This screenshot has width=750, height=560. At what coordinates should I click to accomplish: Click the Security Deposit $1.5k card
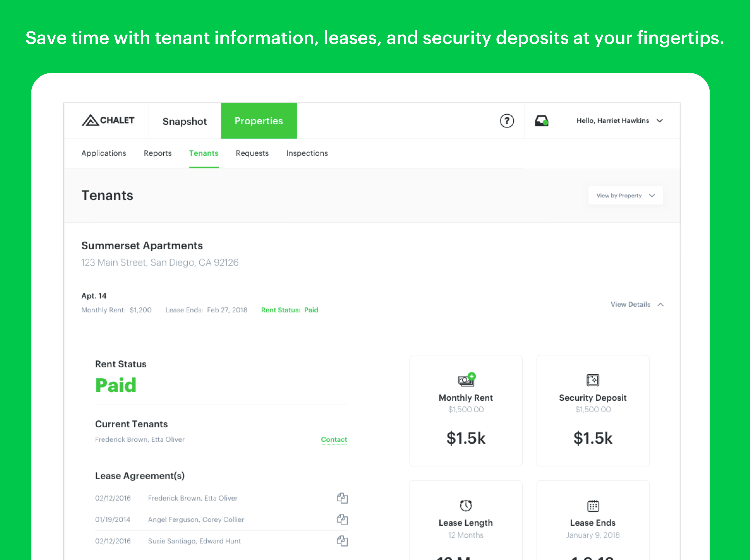click(592, 438)
